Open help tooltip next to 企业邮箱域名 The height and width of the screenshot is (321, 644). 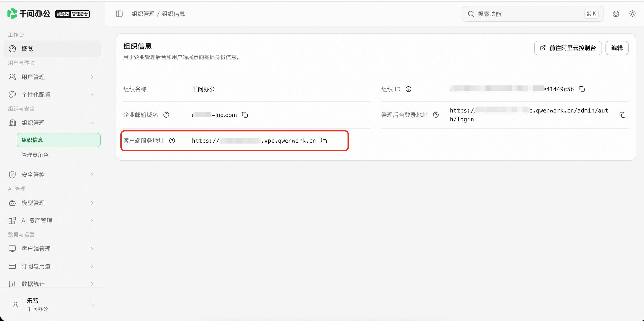pos(166,115)
